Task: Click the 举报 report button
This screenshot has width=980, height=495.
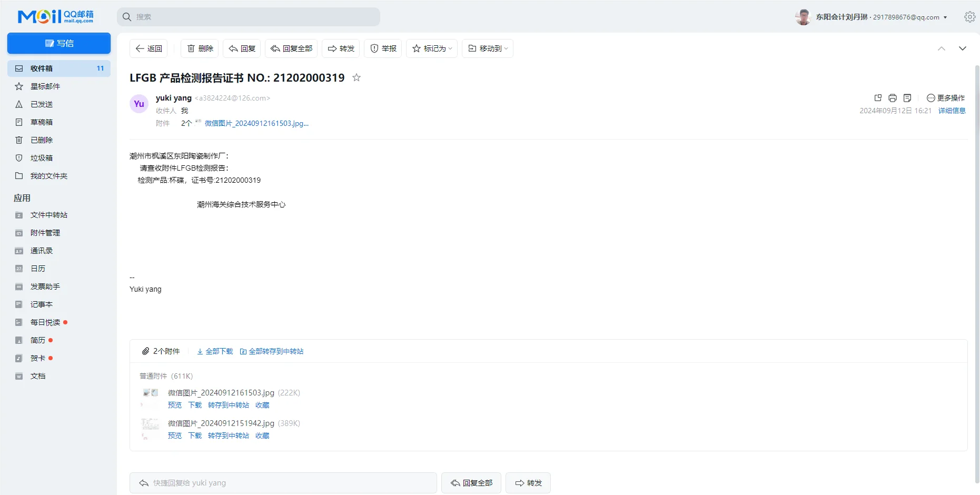Action: 383,48
